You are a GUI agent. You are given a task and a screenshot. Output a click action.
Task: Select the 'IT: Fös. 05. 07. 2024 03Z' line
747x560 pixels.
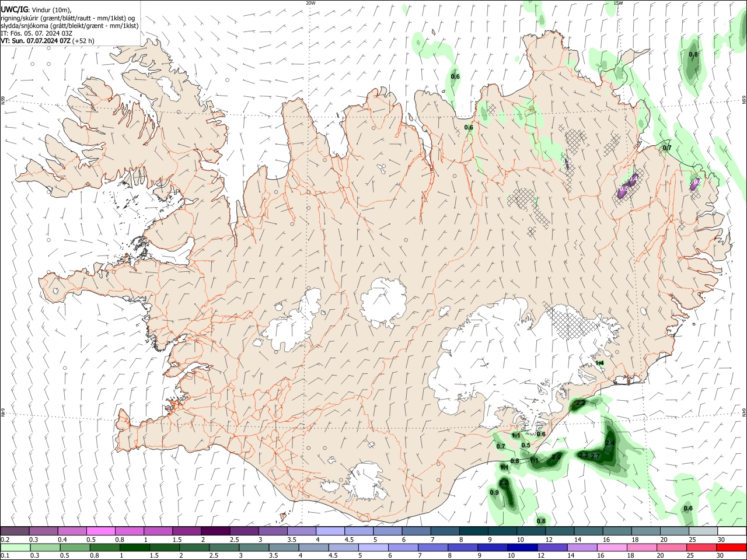36,33
